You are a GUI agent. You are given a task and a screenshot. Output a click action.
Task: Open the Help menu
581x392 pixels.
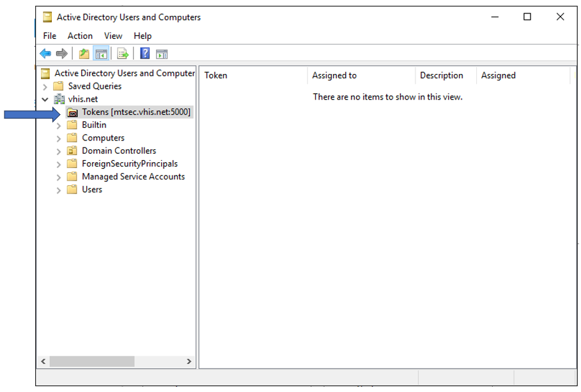[143, 36]
